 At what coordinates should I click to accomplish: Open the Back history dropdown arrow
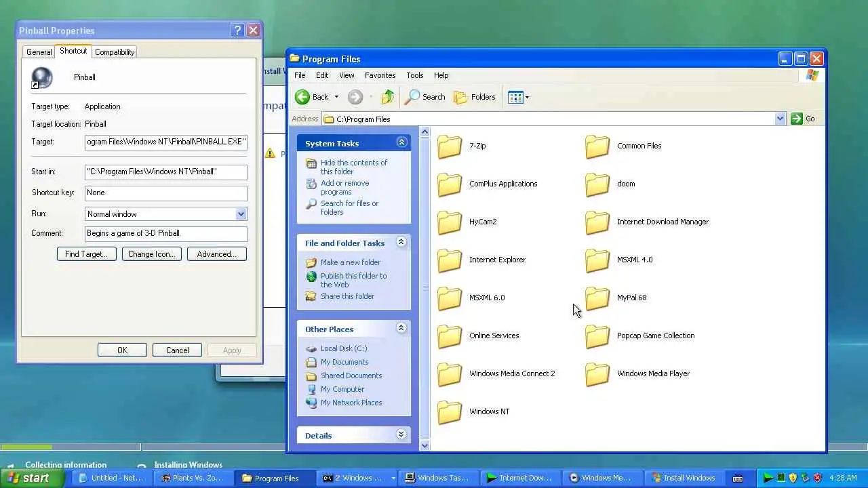(336, 97)
